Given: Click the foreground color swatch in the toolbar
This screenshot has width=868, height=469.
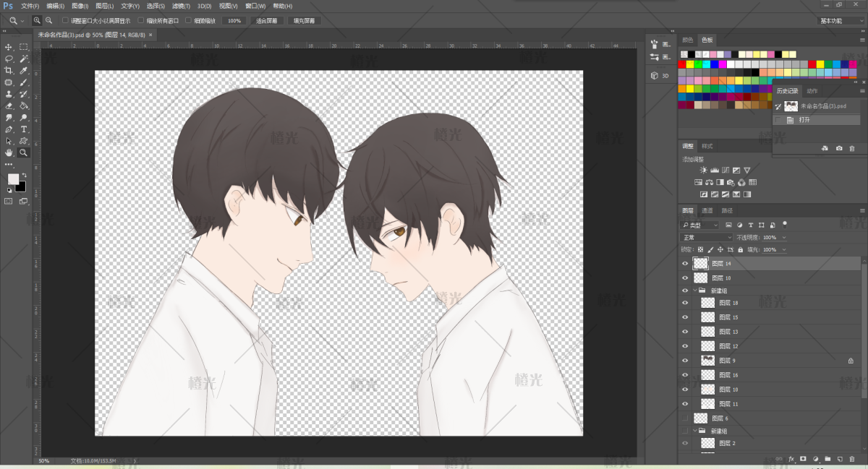Looking at the screenshot, I should pyautogui.click(x=13, y=178).
